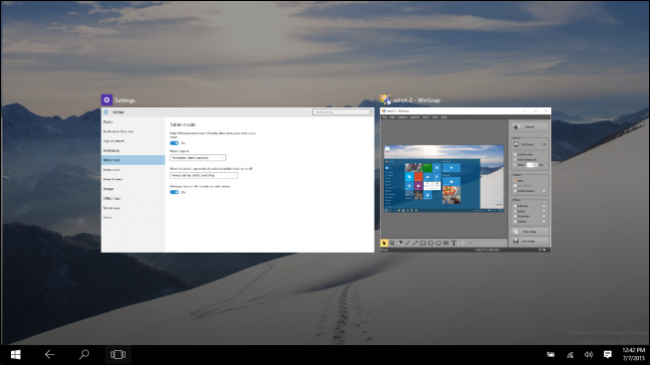Image resolution: width=650 pixels, height=365 pixels.
Task: Select WinSnap line tool
Action: (x=407, y=243)
